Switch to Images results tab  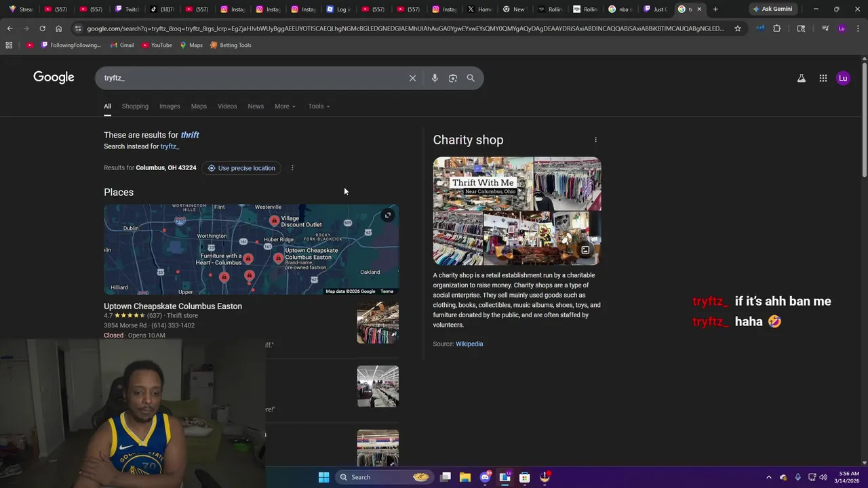pyautogui.click(x=170, y=106)
